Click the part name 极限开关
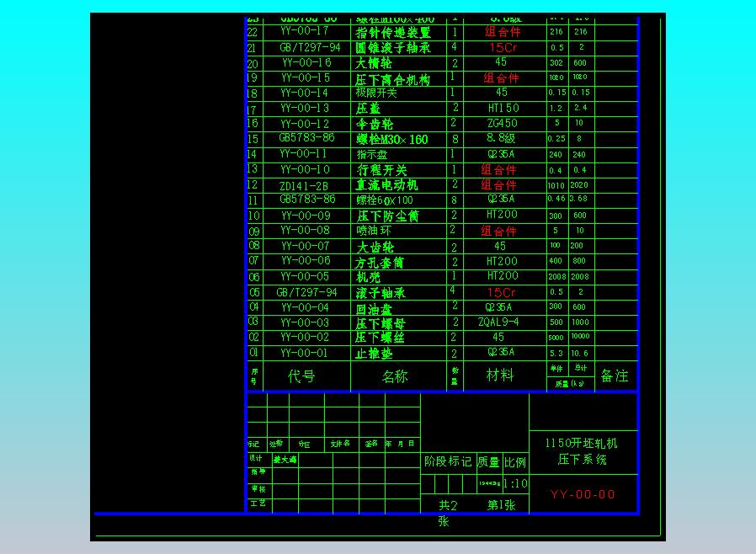 point(376,93)
